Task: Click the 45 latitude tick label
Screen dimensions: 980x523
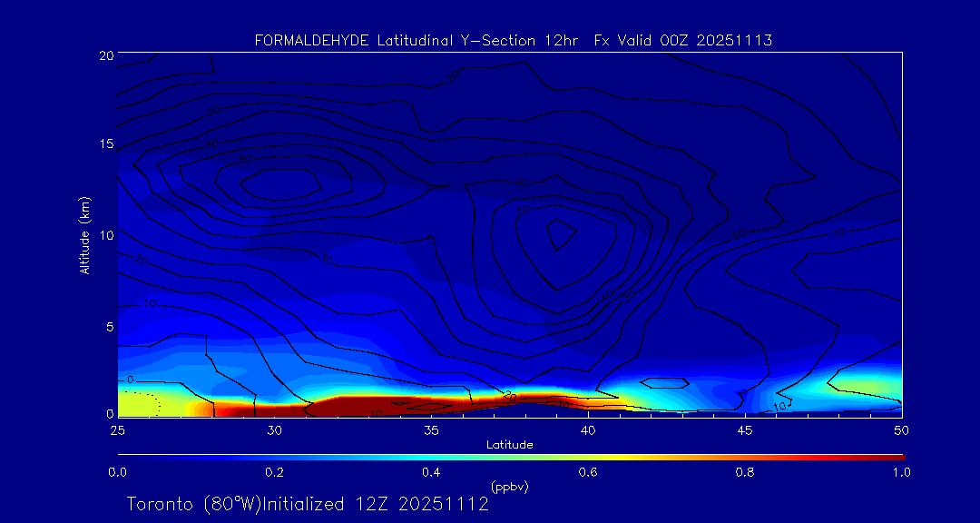Action: pos(745,429)
